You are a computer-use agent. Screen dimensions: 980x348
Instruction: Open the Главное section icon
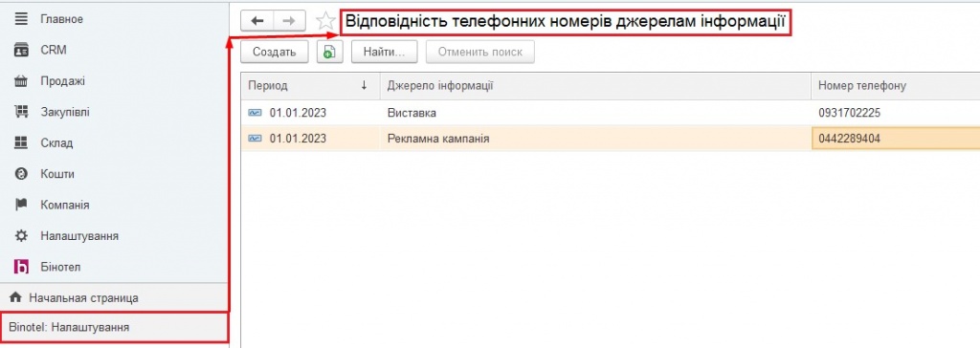(21, 19)
